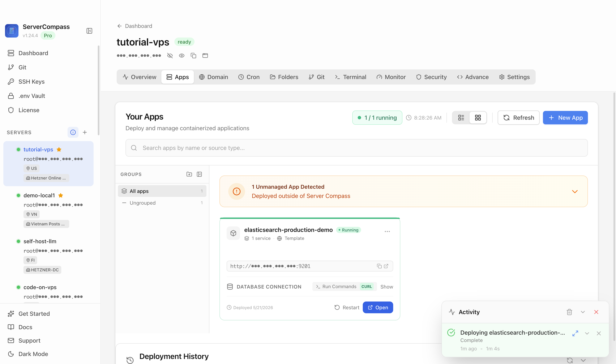Open the Git tab in server tabs
Screen dimensions: 616x364
click(x=317, y=77)
